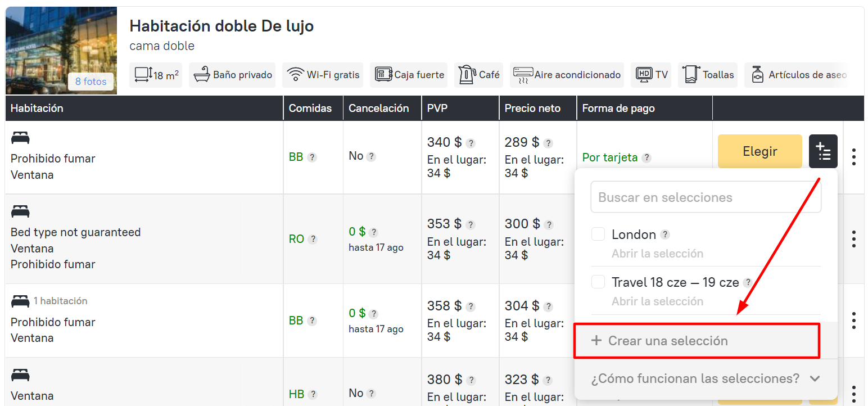Open three-dot menu for 353 $ room
This screenshot has height=406, width=868.
(x=853, y=239)
